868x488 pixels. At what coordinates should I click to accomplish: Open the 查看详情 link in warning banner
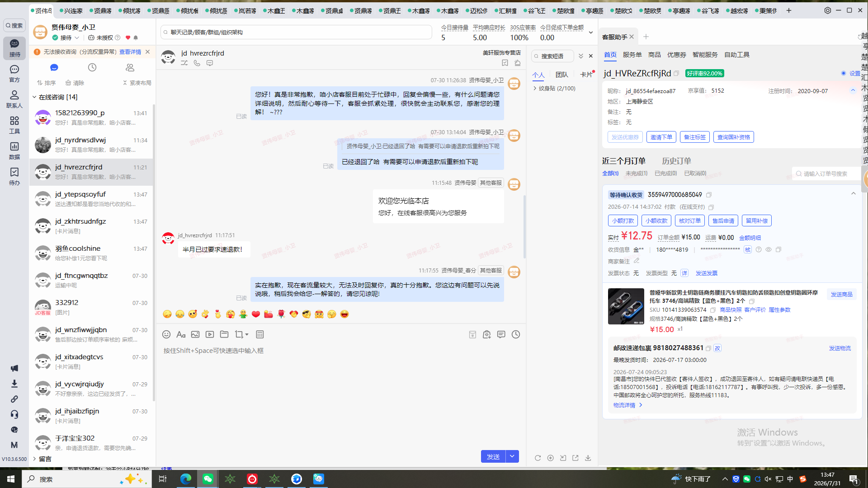(x=130, y=52)
